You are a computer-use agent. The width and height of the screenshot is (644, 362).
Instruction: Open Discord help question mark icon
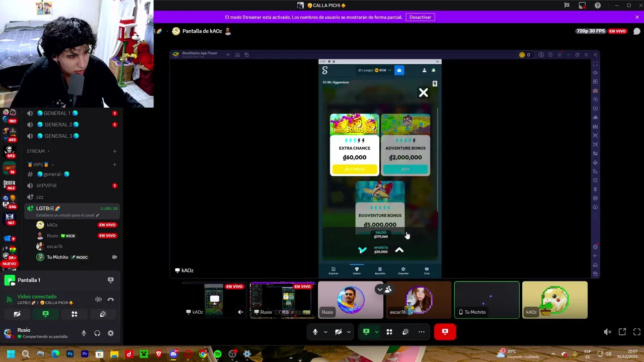point(598,6)
